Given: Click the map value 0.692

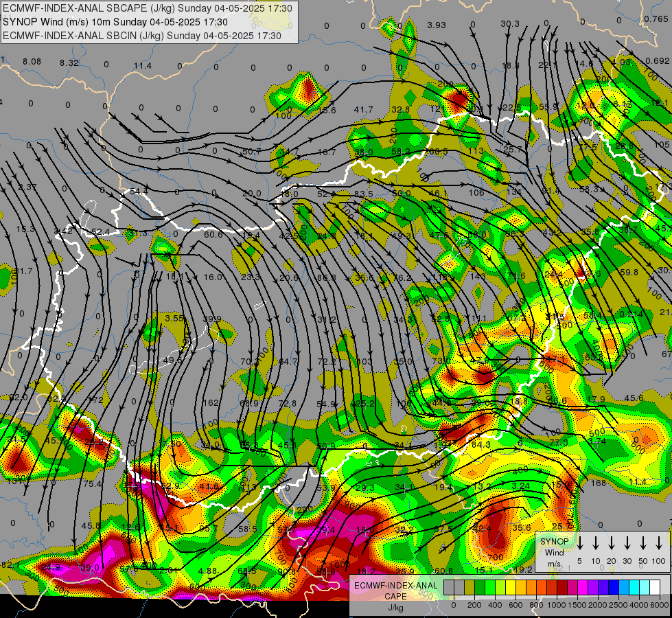Looking at the screenshot, I should [x=658, y=61].
